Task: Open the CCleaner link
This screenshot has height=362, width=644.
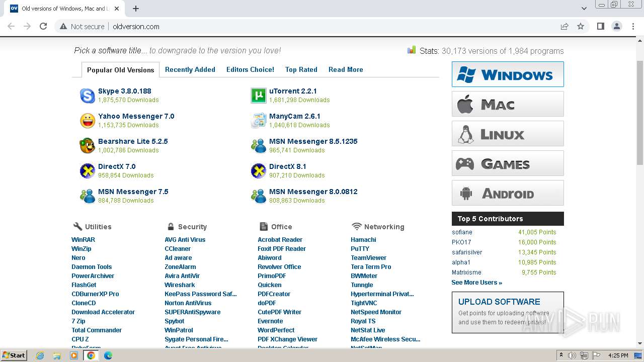Action: [178, 249]
